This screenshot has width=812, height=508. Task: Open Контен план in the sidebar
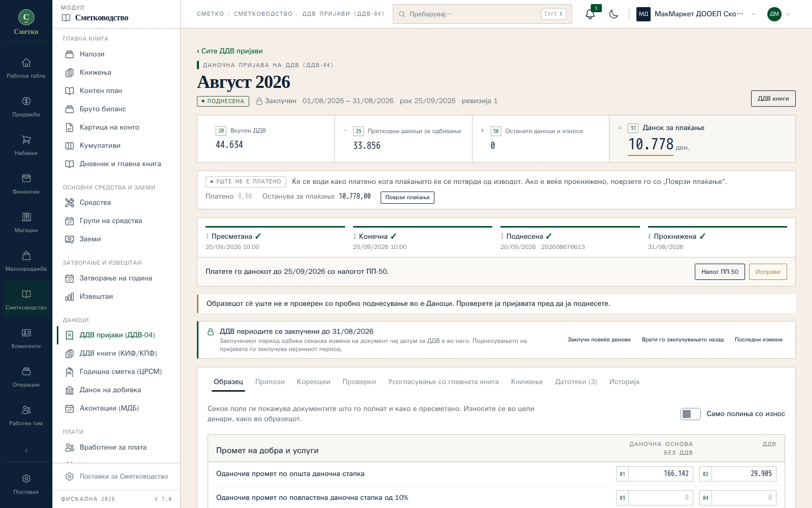coord(116,90)
